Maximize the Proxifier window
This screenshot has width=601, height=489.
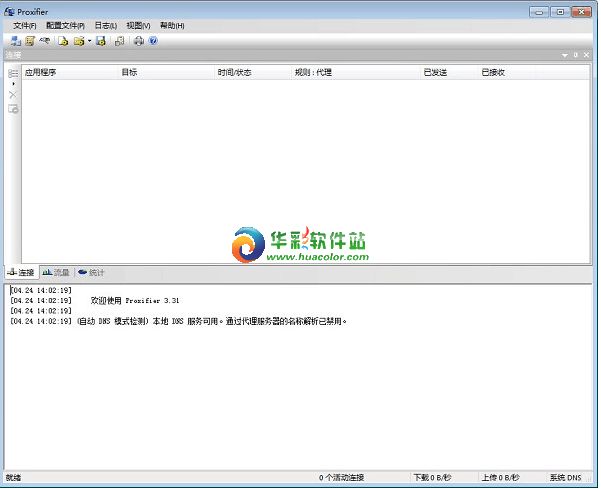(x=560, y=12)
